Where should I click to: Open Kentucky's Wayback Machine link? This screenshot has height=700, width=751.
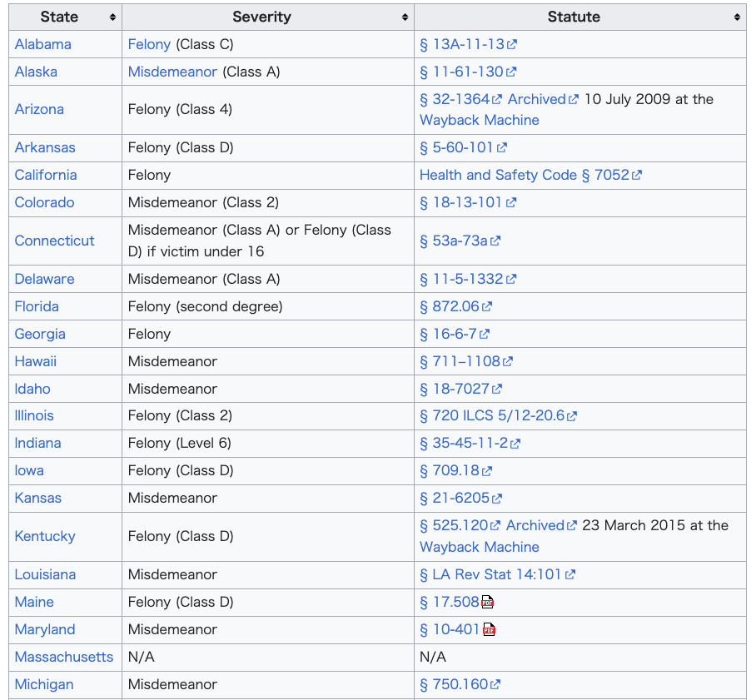point(480,547)
